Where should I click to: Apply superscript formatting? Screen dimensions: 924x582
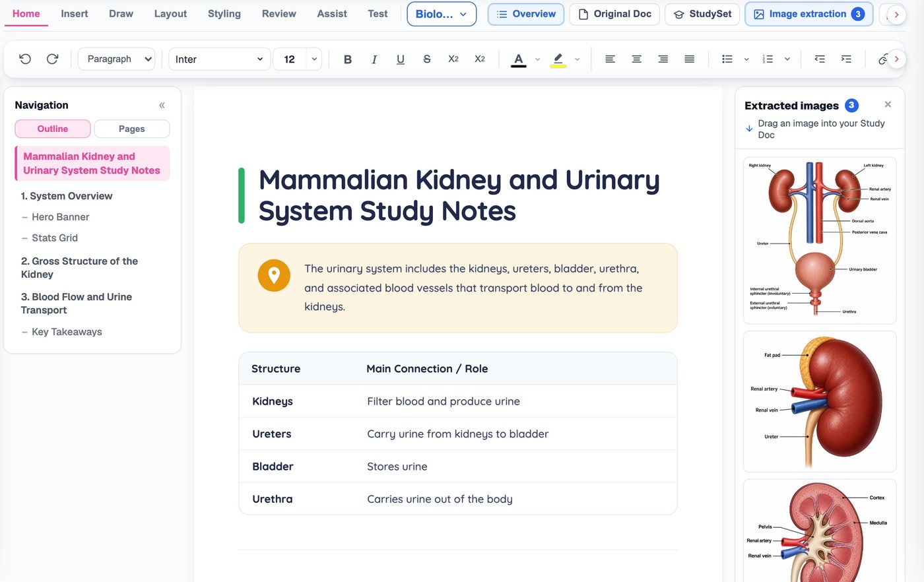480,59
